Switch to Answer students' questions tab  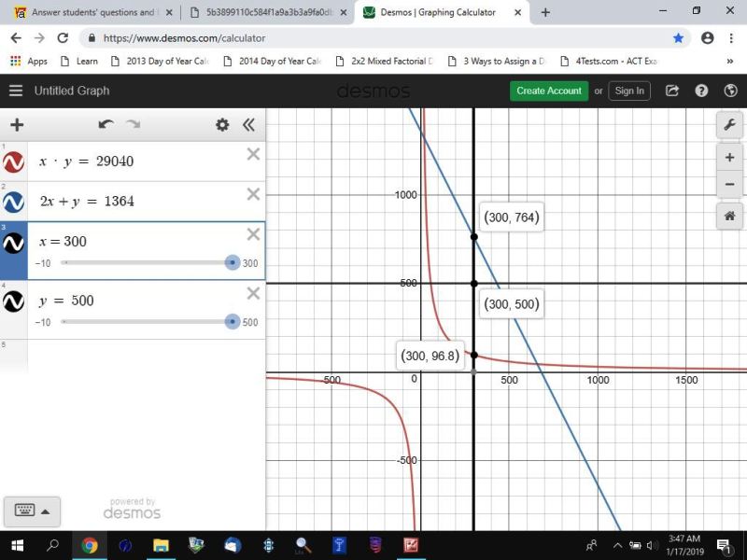(92, 12)
